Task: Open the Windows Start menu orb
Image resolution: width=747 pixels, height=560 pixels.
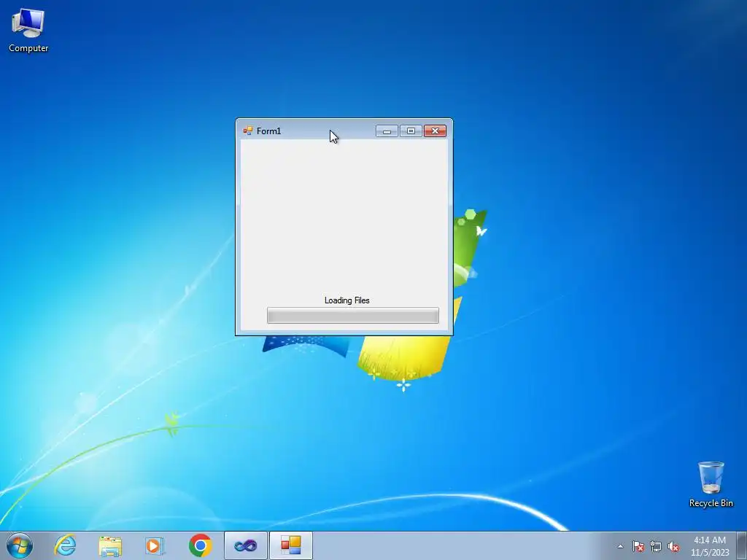Action: click(x=20, y=545)
